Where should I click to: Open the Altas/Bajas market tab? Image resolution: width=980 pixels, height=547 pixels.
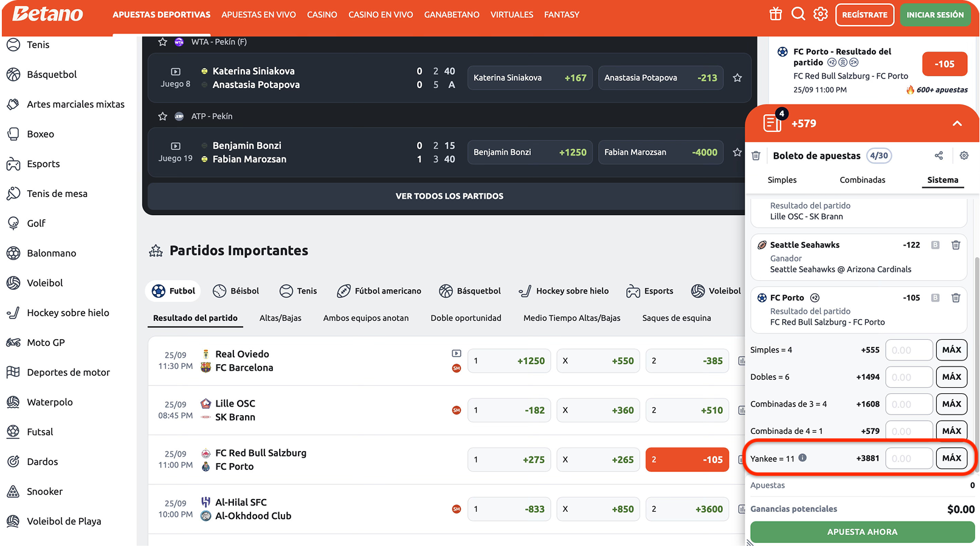[280, 318]
